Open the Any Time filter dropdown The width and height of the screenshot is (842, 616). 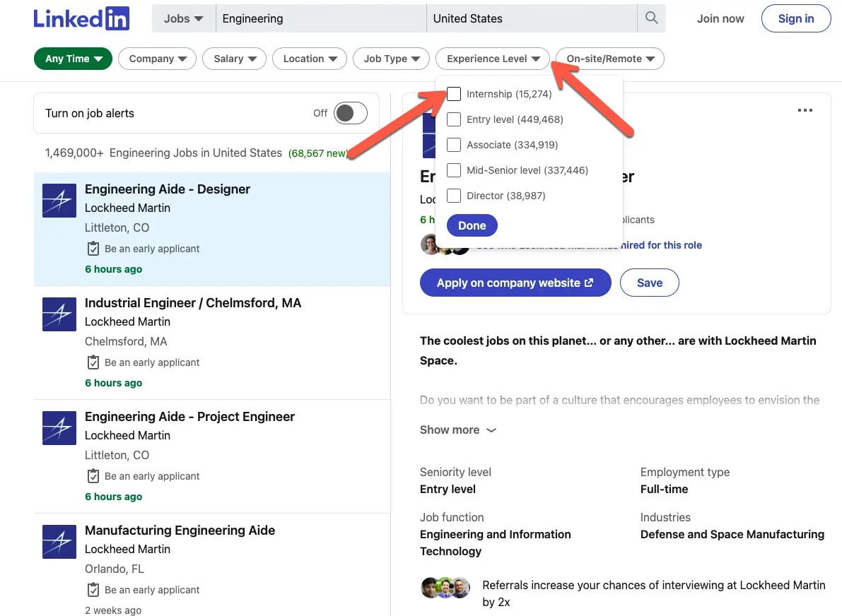(73, 59)
